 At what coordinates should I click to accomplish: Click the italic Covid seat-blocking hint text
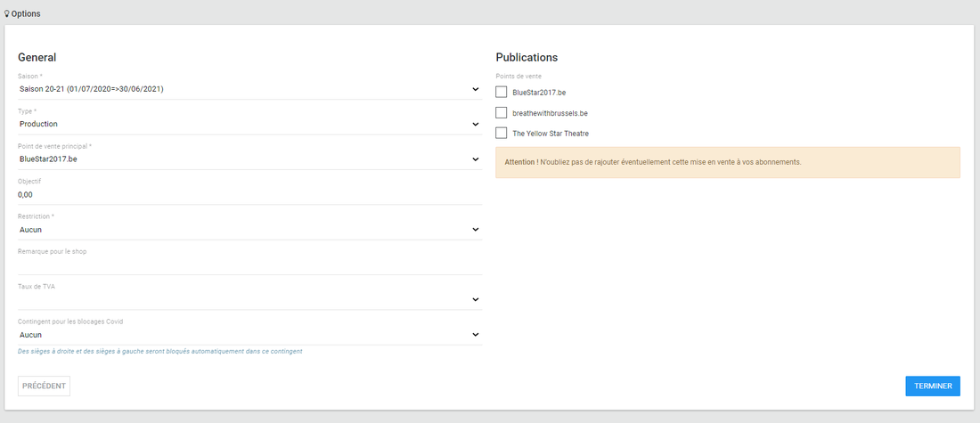(x=160, y=352)
